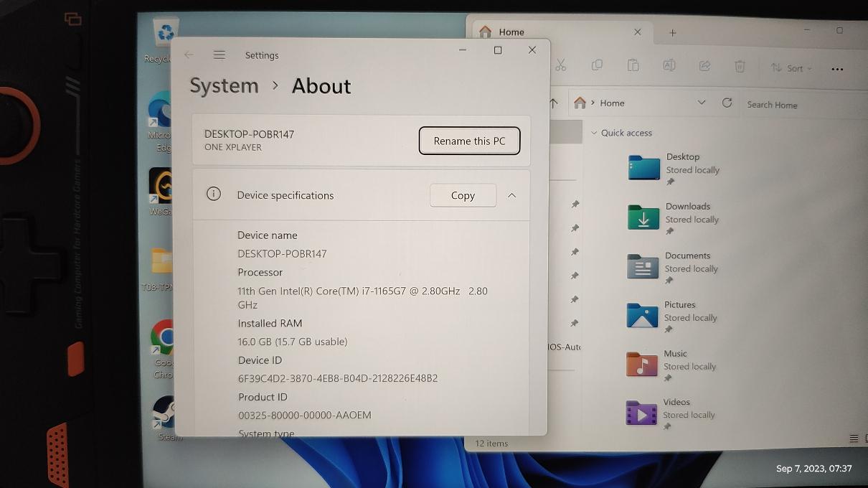This screenshot has height=488, width=868.
Task: Refresh the File Explorer Home view
Action: click(727, 103)
